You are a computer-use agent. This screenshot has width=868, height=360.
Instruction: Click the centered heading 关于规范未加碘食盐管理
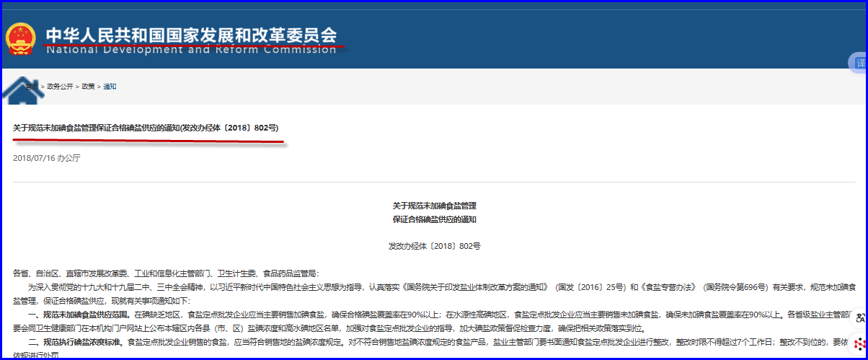434,206
